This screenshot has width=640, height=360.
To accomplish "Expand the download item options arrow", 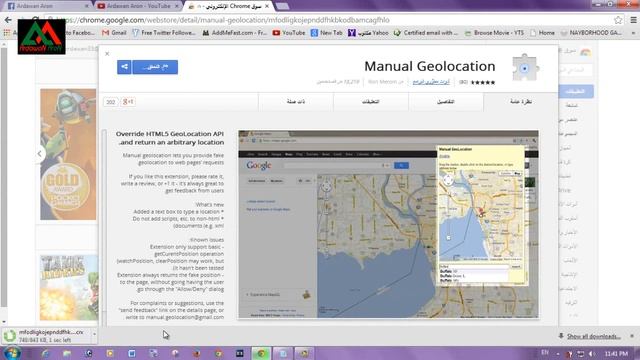I will 94,334.
